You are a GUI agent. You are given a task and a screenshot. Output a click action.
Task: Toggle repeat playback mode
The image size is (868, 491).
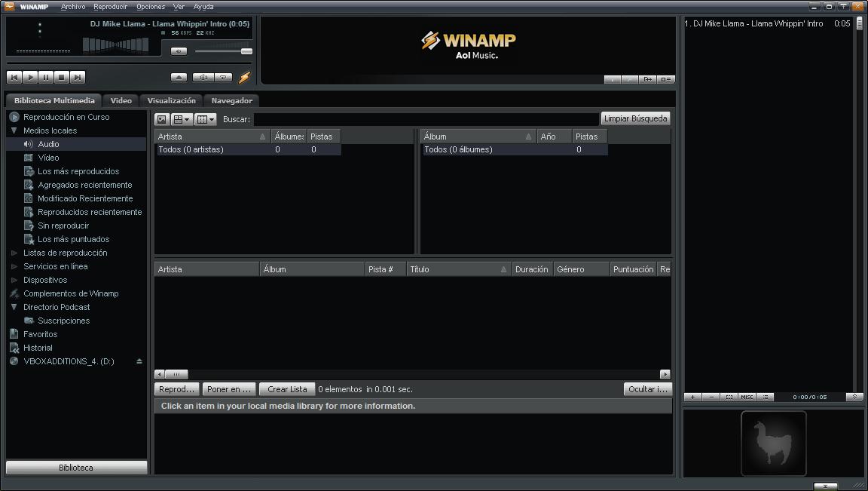coord(222,77)
